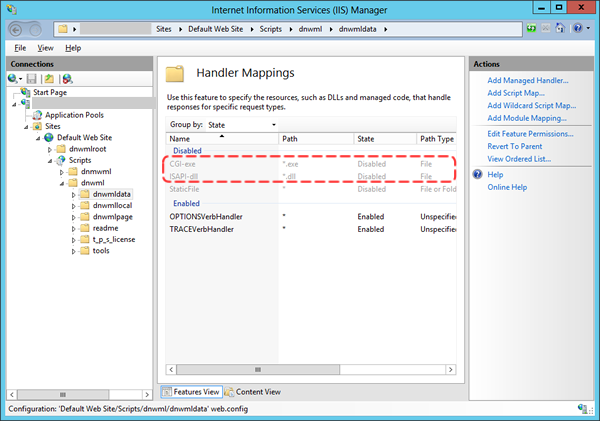Expand the dnwmlroot tree node
Screen dimensions: 600x421
[x=50, y=150]
